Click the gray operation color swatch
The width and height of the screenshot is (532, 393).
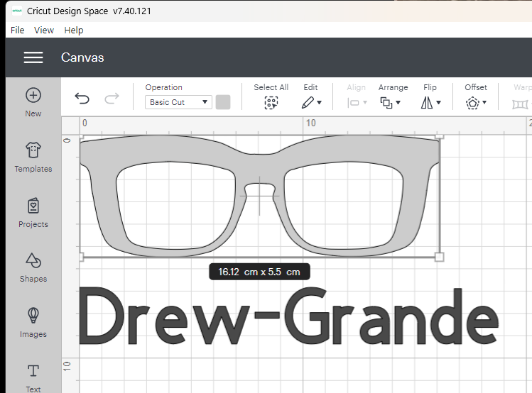point(223,102)
